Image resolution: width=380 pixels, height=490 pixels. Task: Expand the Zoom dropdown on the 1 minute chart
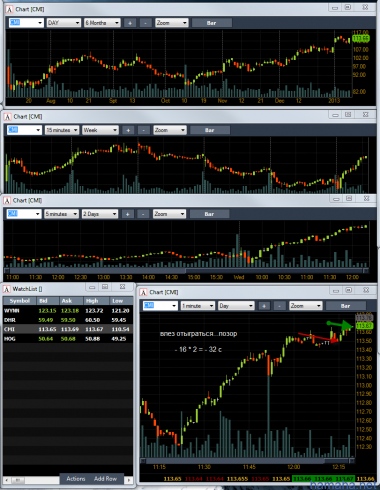(305, 306)
